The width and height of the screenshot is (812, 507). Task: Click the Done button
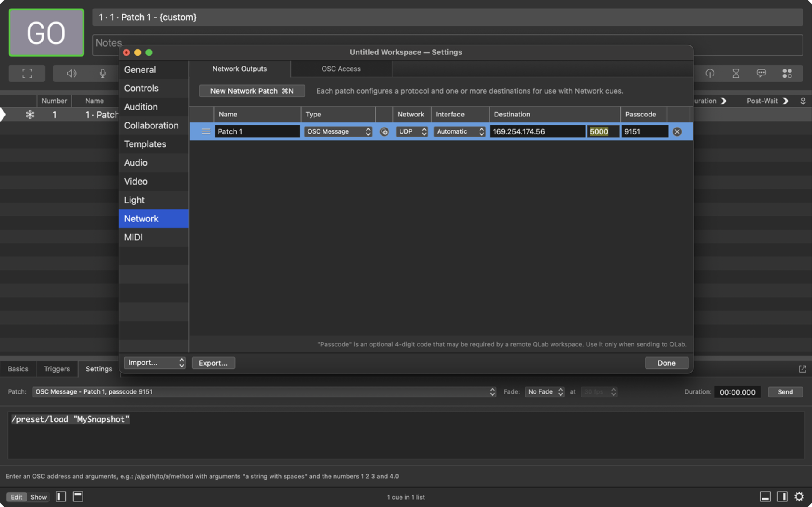click(666, 363)
